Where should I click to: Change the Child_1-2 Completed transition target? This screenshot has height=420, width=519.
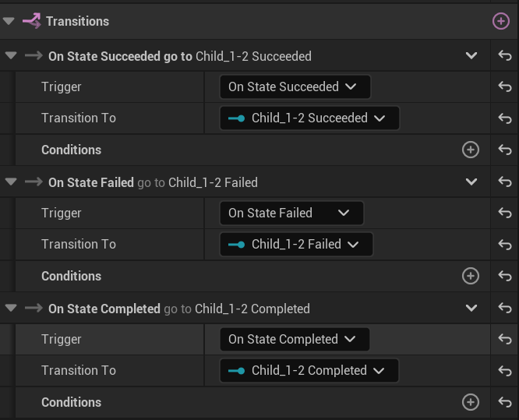coord(309,370)
